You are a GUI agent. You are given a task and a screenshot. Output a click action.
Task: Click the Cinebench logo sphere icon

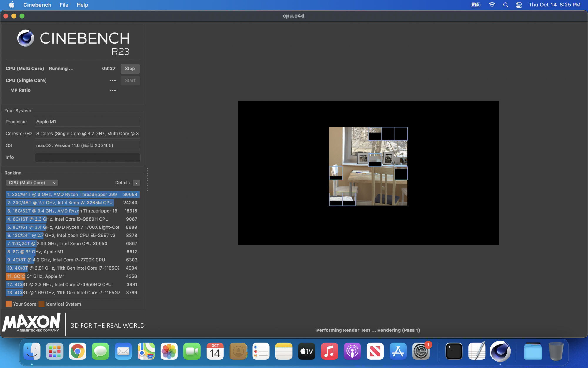25,38
